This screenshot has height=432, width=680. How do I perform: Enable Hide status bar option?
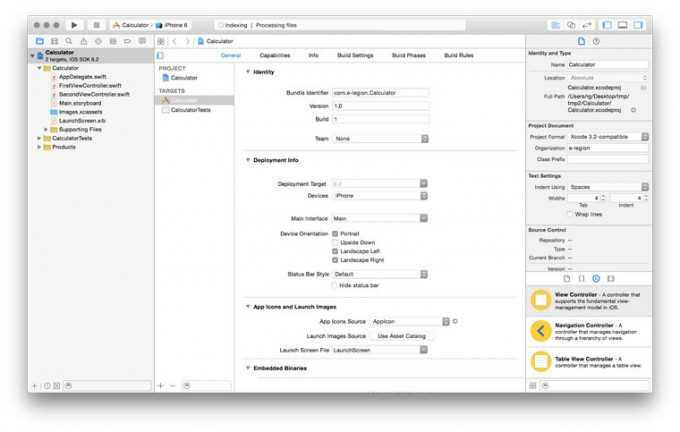pyautogui.click(x=334, y=285)
